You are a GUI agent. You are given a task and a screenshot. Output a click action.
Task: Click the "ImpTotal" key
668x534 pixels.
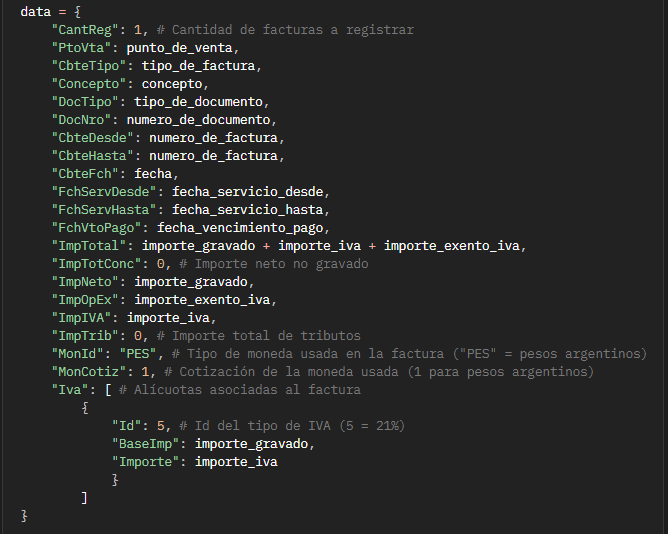pyautogui.click(x=88, y=245)
